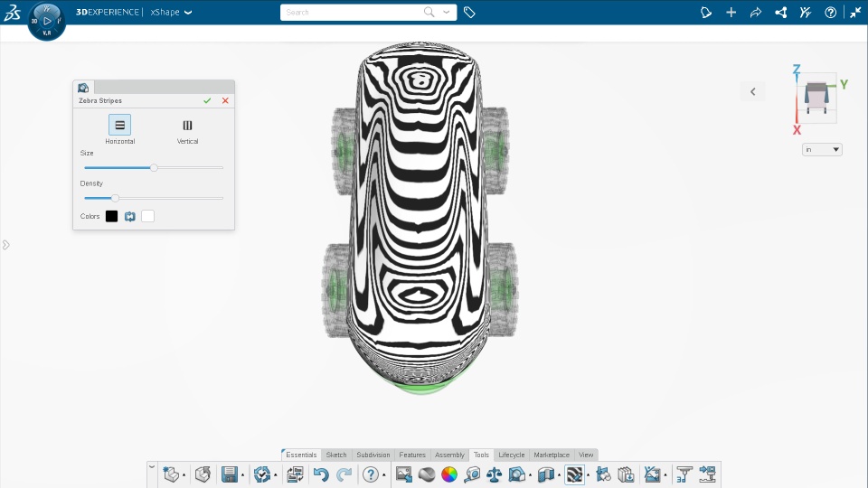Cancel Zebra Stripes with red X
The image size is (868, 488).
point(225,100)
